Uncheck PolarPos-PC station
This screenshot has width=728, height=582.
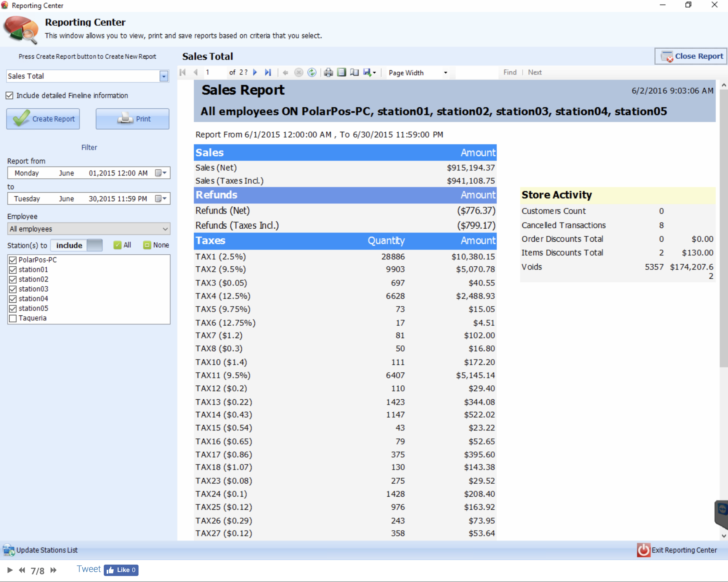coord(13,260)
